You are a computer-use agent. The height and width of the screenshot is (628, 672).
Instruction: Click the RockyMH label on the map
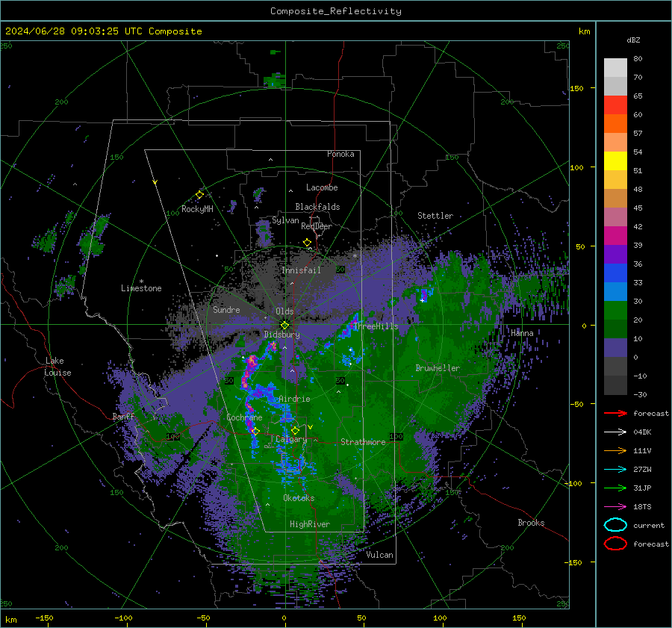(x=197, y=209)
